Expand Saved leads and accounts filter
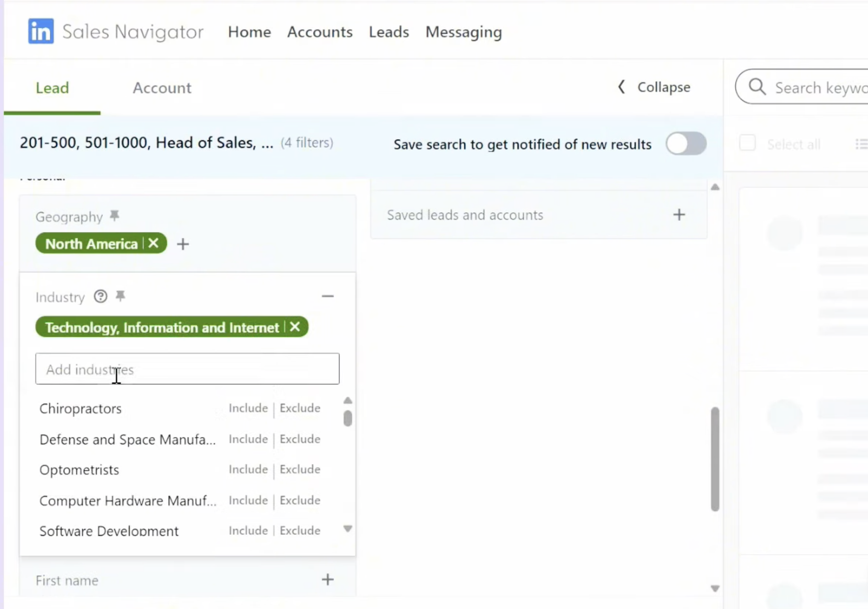The width and height of the screenshot is (868, 609). (679, 215)
